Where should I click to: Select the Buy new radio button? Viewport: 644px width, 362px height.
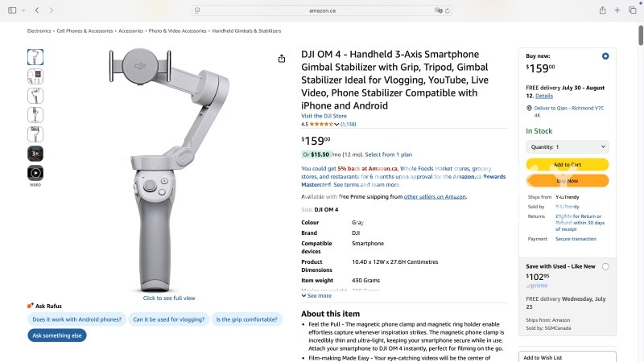click(605, 56)
